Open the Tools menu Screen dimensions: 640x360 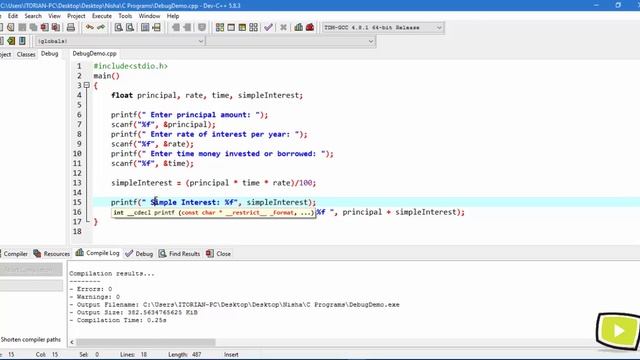click(125, 16)
